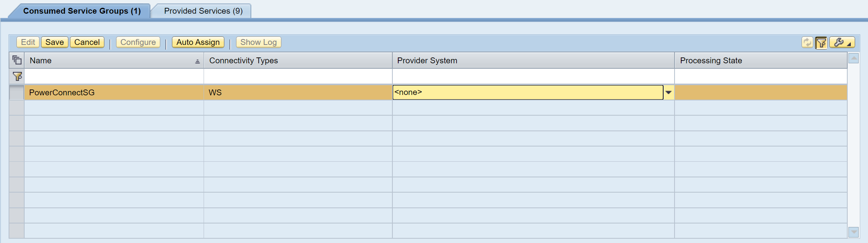Open the wrench settings menu
The height and width of the screenshot is (243, 868).
(842, 42)
